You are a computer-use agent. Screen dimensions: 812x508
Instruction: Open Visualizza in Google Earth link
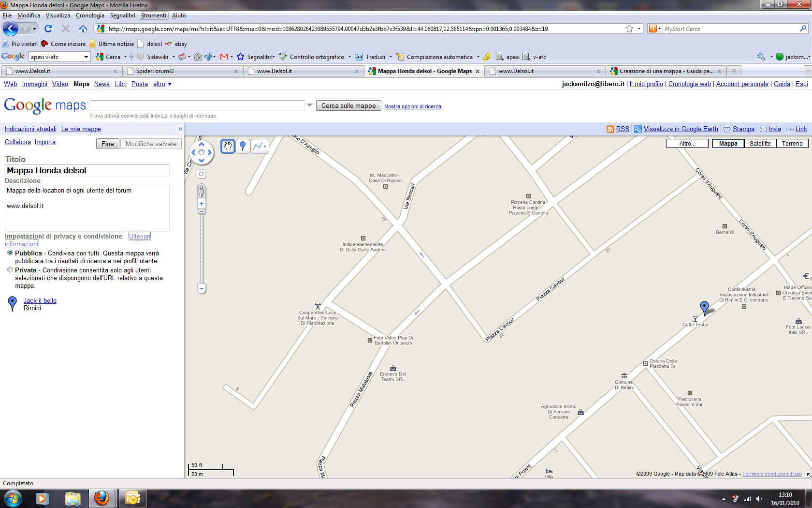click(681, 129)
